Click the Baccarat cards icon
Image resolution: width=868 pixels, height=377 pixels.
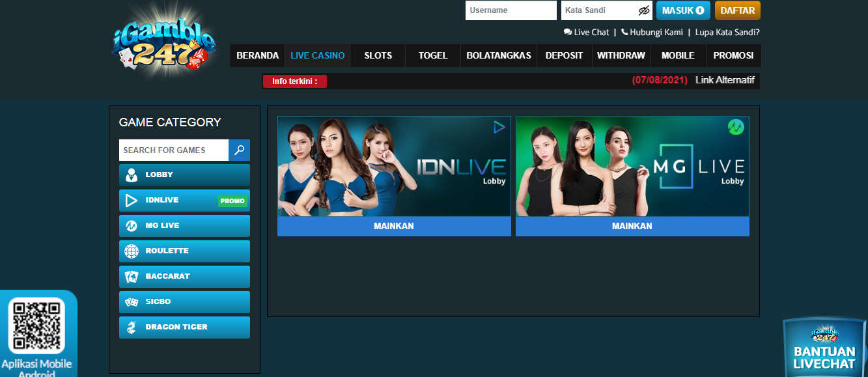pyautogui.click(x=132, y=277)
